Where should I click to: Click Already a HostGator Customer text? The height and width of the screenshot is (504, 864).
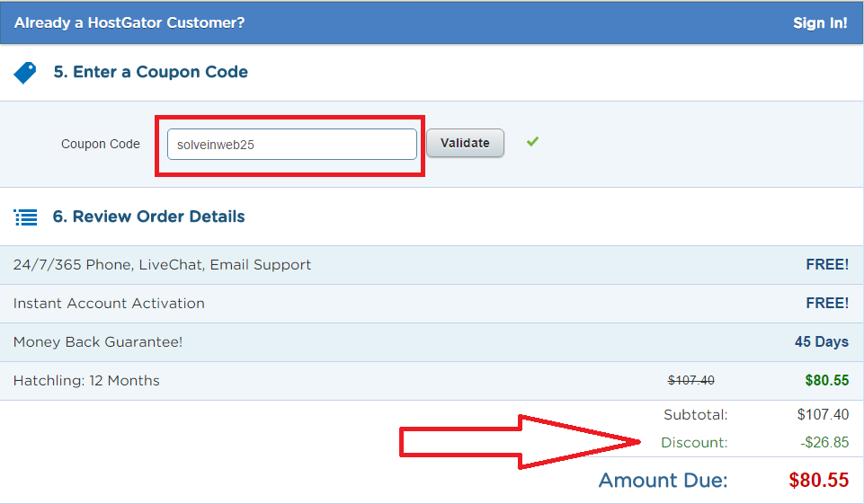pyautogui.click(x=129, y=23)
